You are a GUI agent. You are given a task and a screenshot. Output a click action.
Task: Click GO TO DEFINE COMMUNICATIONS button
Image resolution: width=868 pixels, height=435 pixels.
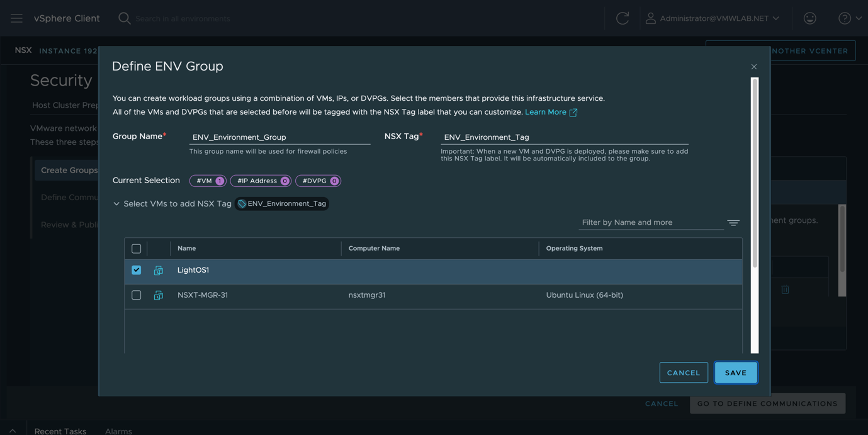tap(767, 404)
